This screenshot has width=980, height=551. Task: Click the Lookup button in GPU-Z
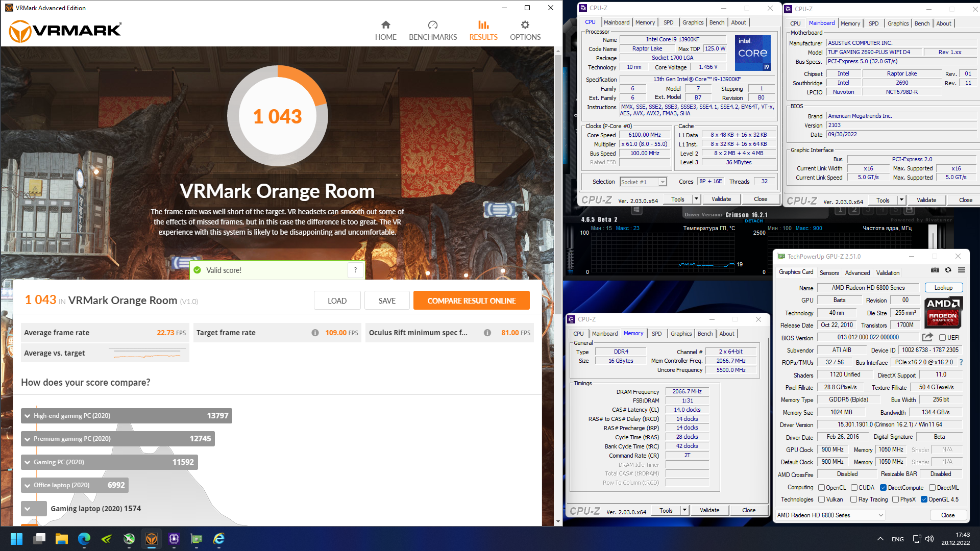click(943, 288)
